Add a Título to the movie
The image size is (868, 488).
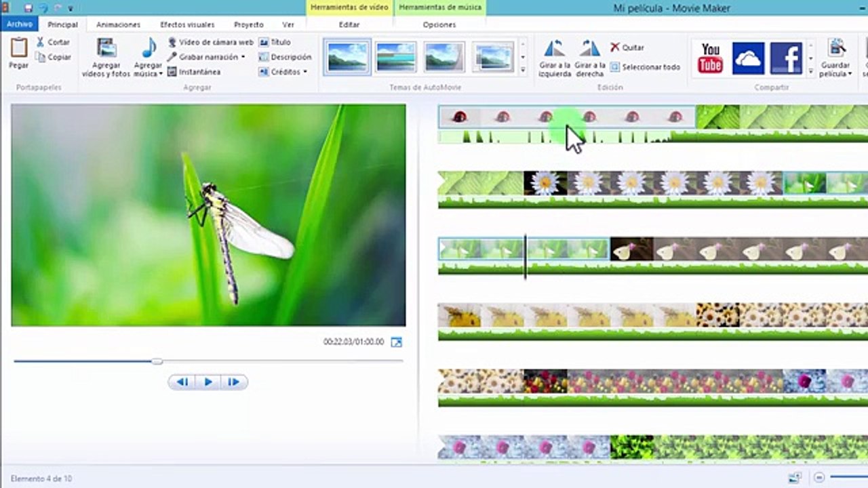(x=275, y=42)
